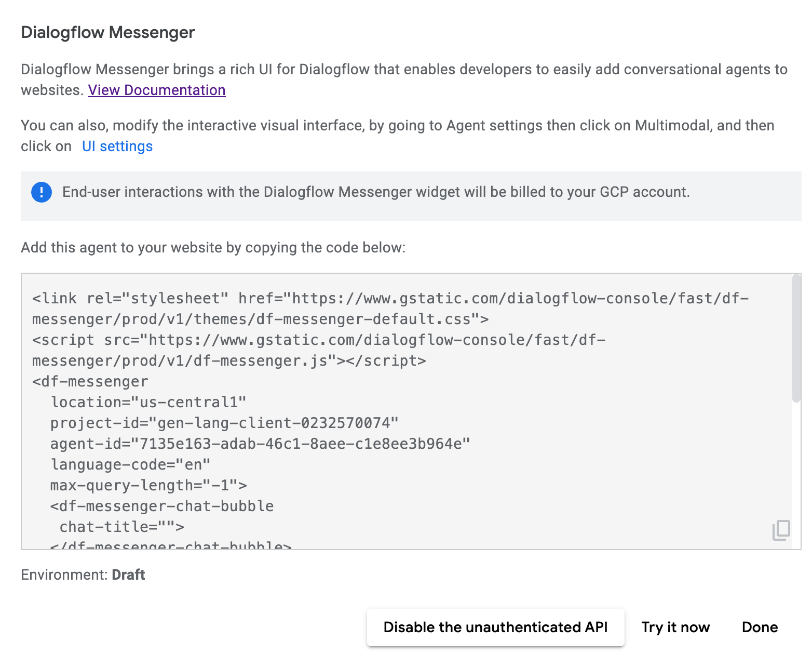
Task: Click the location="us-central1" line
Action: 148,402
